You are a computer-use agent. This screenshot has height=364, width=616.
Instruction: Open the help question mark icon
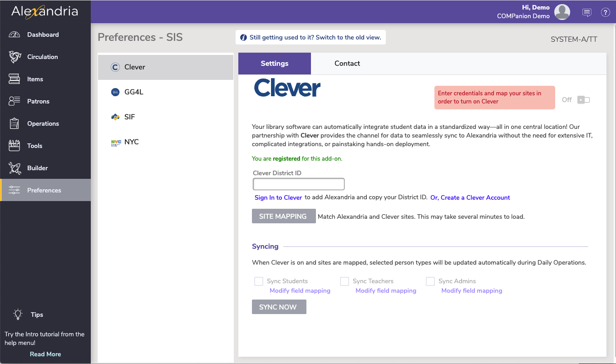(605, 13)
